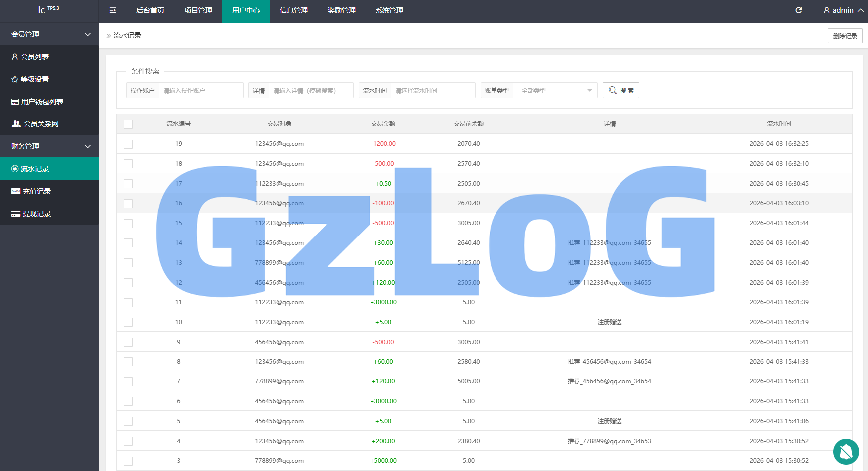This screenshot has height=471, width=868.
Task: Check the box for record number 19
Action: click(x=128, y=144)
